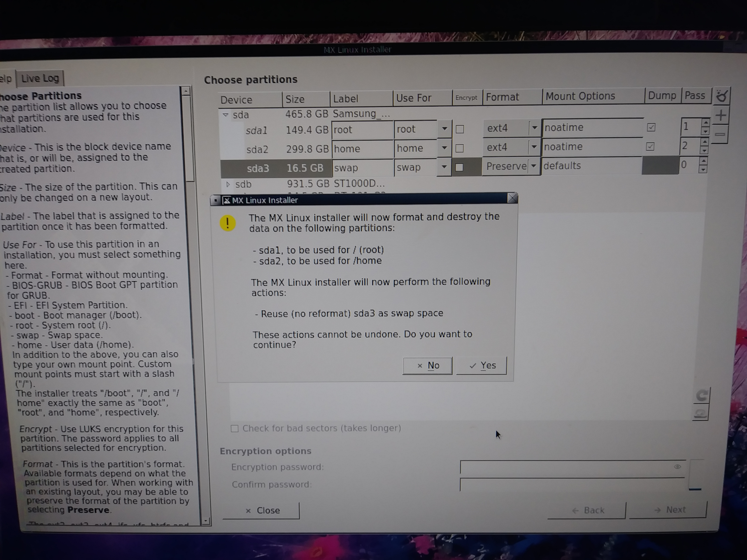Click sda2 mount options 'noatime' field

pos(592,147)
